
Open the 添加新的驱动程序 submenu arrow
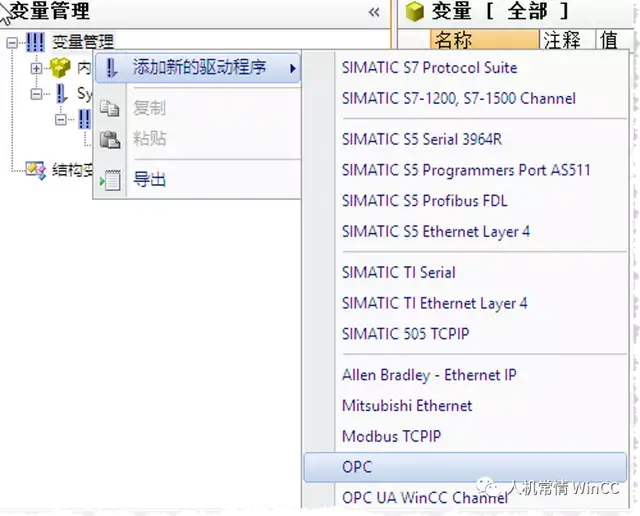[292, 68]
